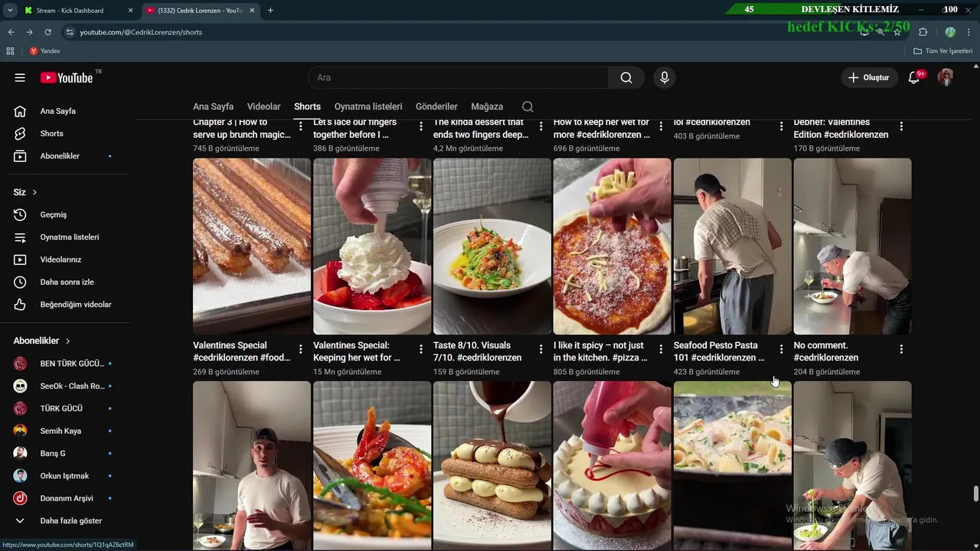The width and height of the screenshot is (980, 551).
Task: Click the search magnifier button
Action: (x=626, y=77)
